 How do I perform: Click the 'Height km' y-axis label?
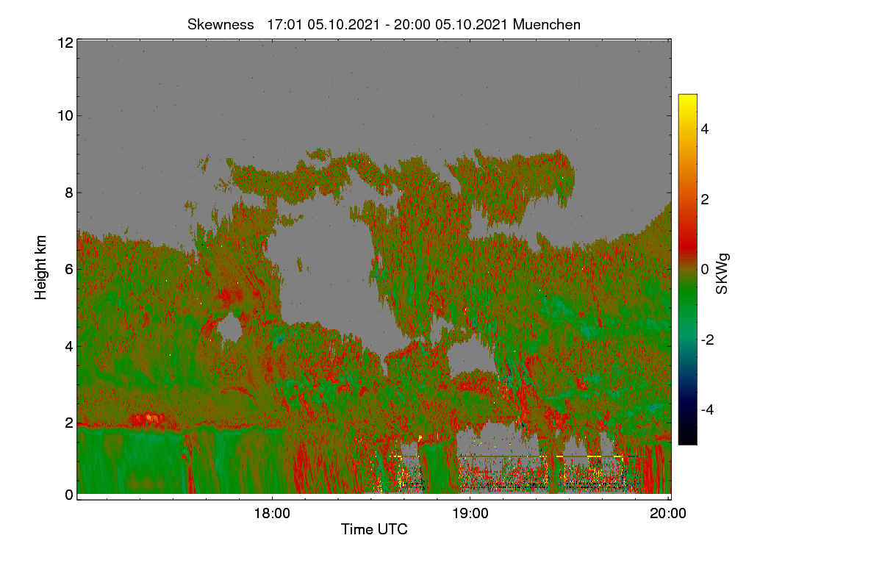(41, 267)
